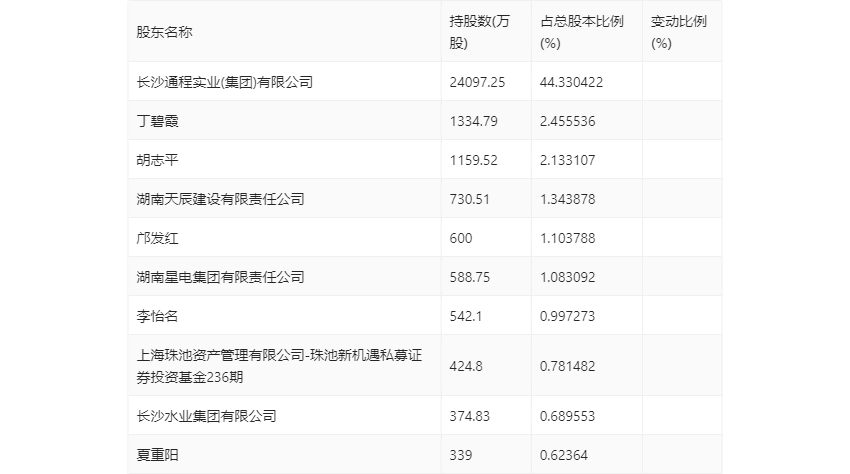Click the 1.343878 percentage cell

pyautogui.click(x=568, y=199)
